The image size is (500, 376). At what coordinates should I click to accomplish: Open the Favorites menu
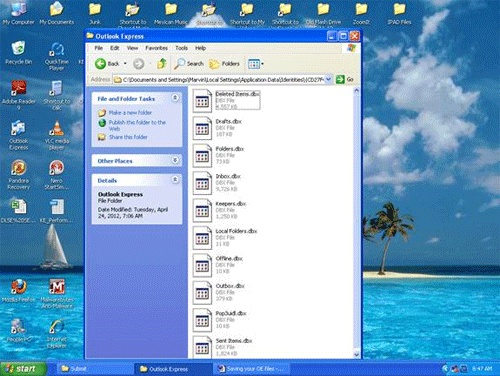[x=156, y=48]
